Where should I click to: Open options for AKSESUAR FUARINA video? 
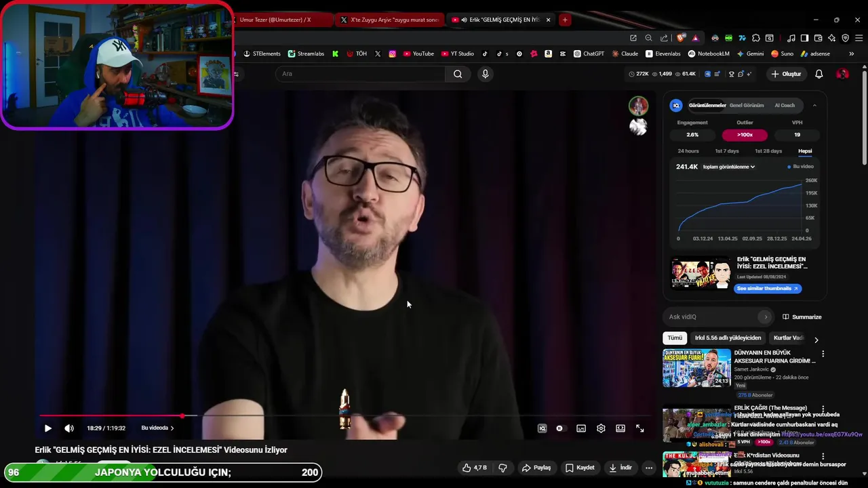click(x=823, y=354)
